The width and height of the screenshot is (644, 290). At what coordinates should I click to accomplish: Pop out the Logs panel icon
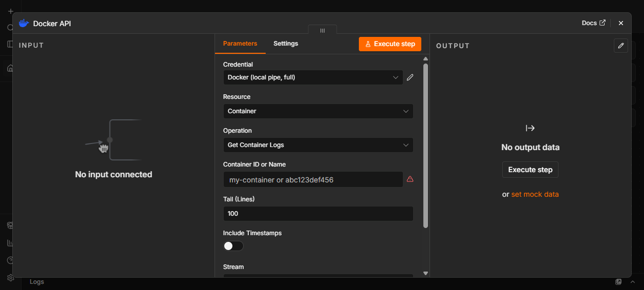(x=618, y=282)
